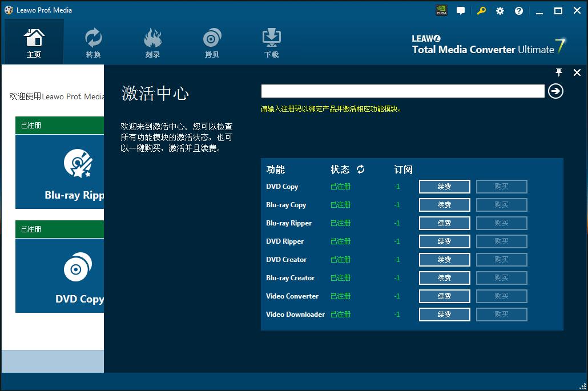
Task: Renew (续费) the Video Downloader module
Action: point(444,315)
